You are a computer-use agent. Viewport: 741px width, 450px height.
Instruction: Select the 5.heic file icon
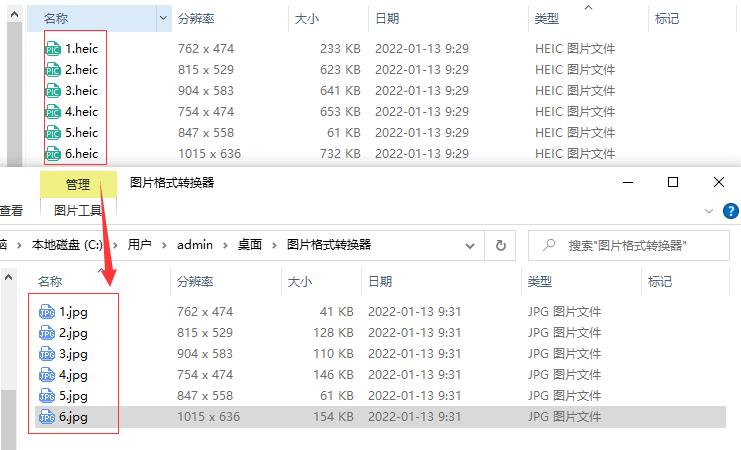click(53, 133)
